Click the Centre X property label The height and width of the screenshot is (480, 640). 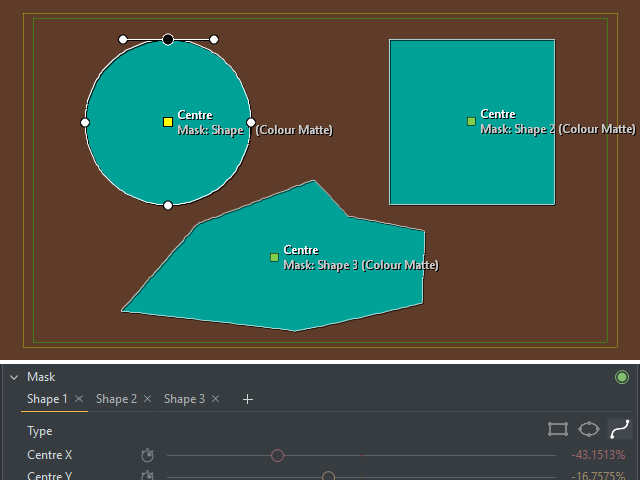(x=49, y=455)
